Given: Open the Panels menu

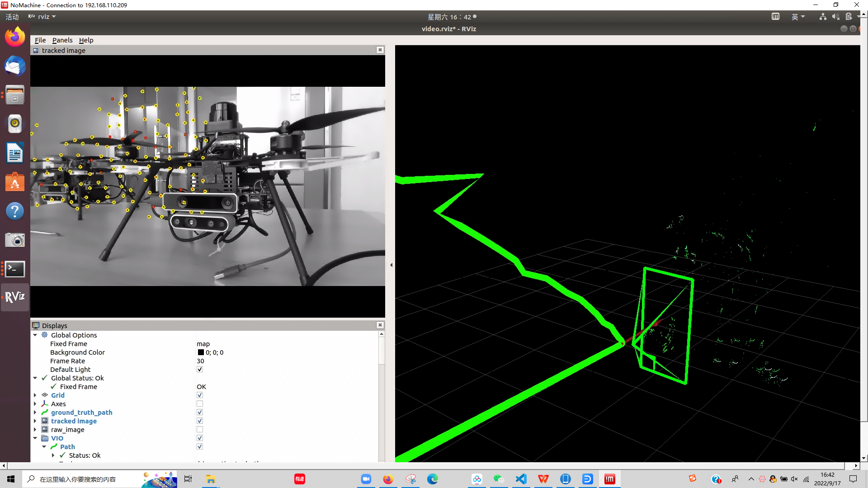Looking at the screenshot, I should point(62,40).
